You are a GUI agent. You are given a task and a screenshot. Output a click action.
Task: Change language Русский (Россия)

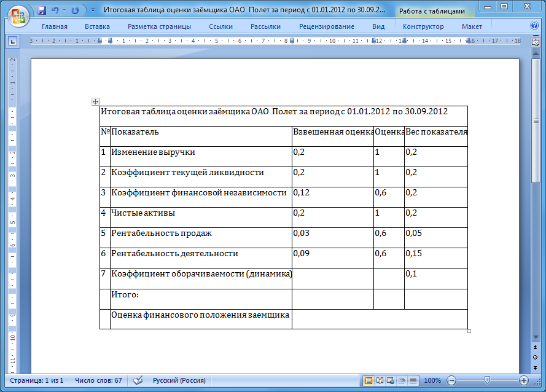pyautogui.click(x=179, y=380)
